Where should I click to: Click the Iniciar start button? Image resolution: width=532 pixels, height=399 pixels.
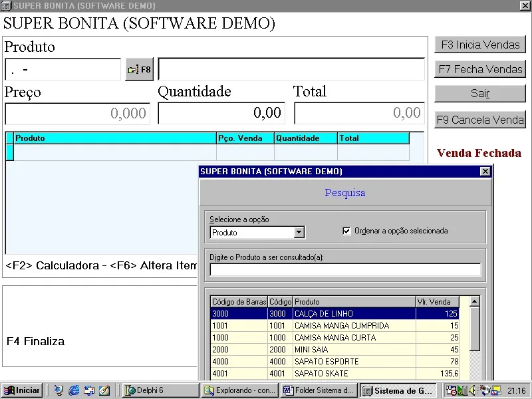tap(22, 390)
